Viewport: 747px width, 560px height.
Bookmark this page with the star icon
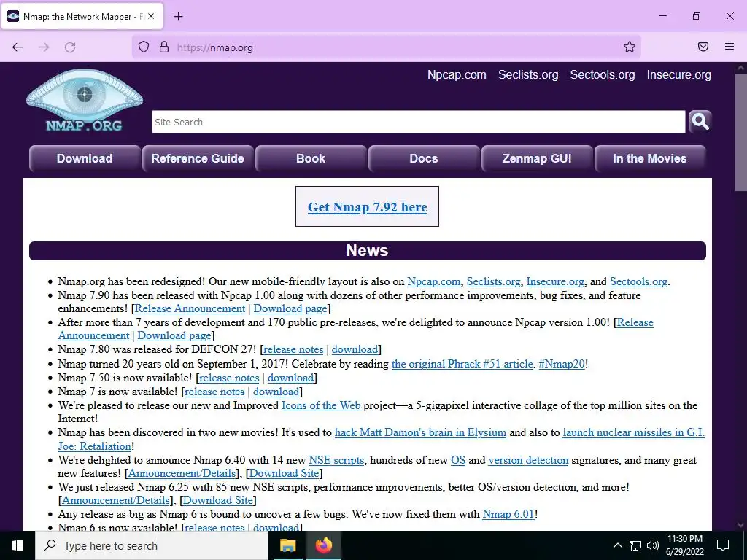click(x=630, y=47)
